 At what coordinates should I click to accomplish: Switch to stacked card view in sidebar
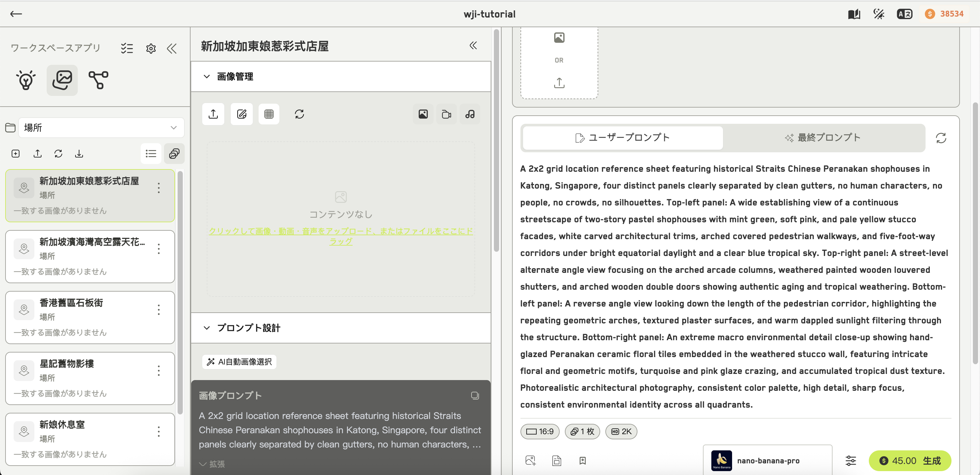tap(174, 154)
